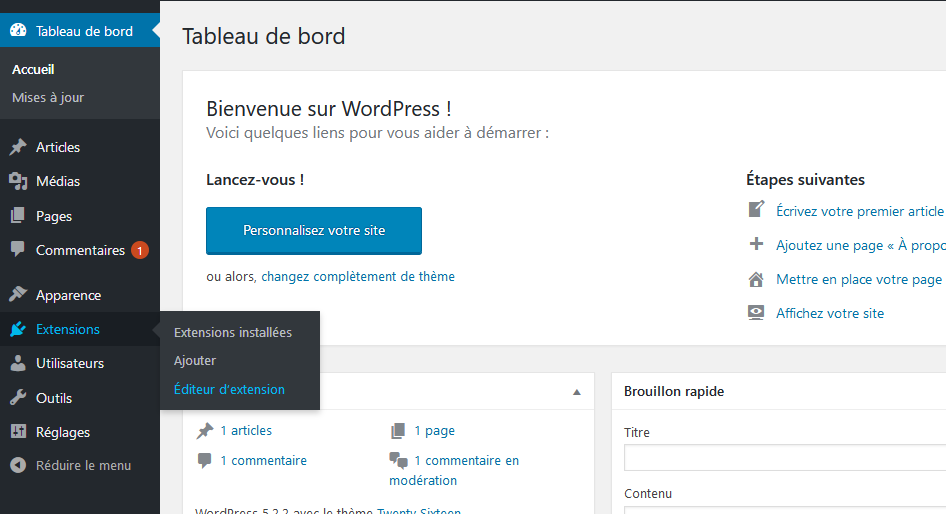The image size is (946, 514).
Task: Click the pushpin icon next to 1 articles
Action: (205, 431)
